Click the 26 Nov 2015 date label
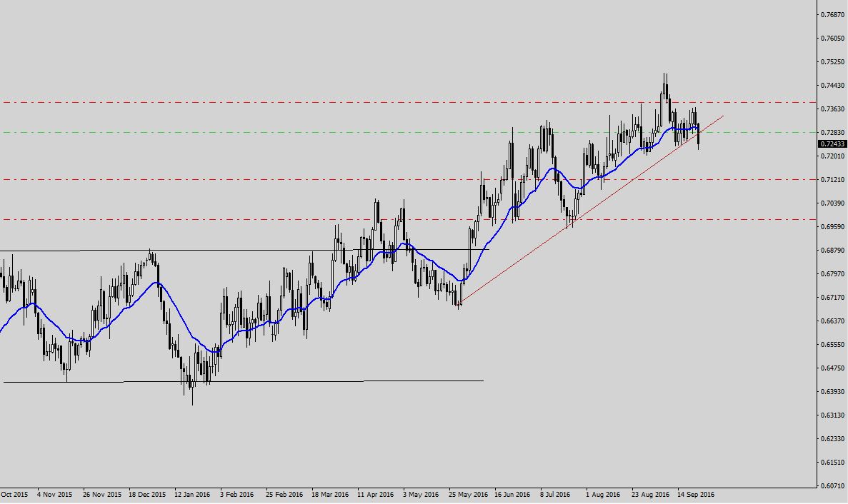Viewport: 848px width, 504px height. [x=102, y=495]
